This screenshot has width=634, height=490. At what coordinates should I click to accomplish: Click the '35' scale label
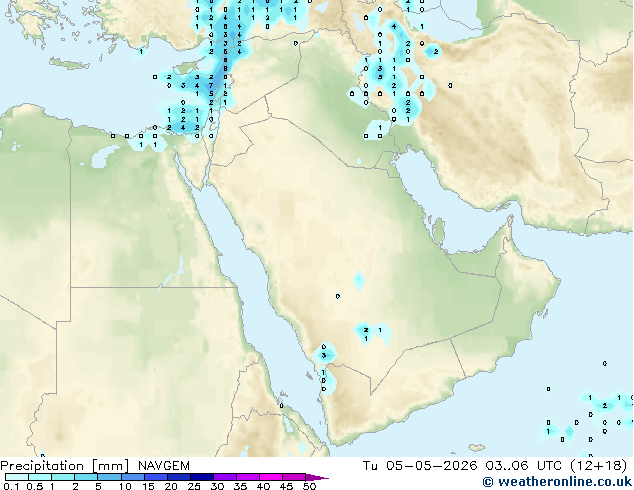tap(240, 486)
